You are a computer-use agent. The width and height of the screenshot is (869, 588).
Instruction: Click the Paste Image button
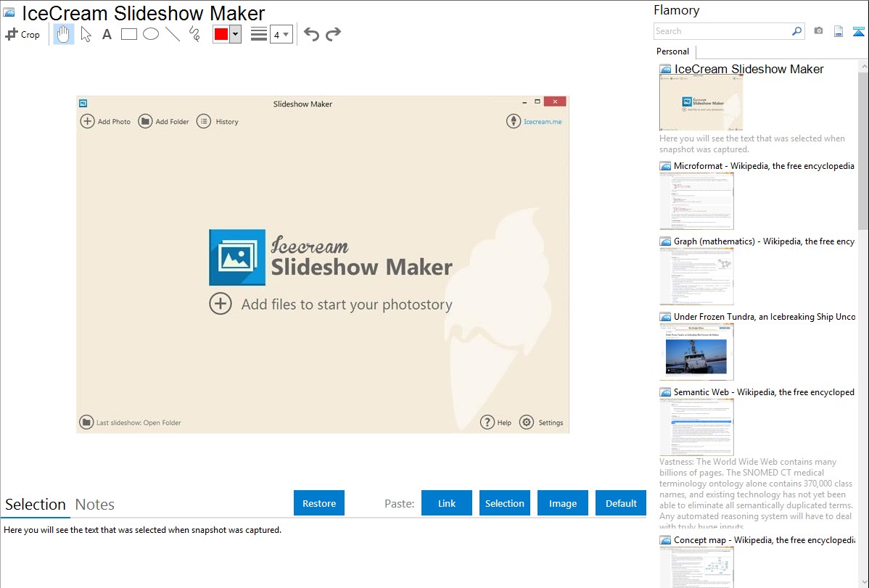563,502
